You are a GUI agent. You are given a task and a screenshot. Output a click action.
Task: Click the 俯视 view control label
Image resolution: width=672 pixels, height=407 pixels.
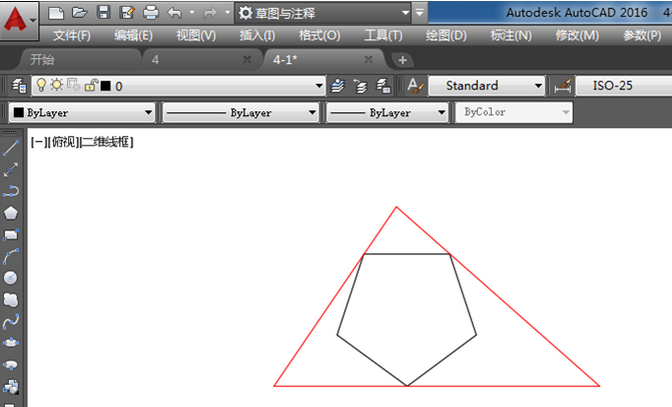[63, 142]
